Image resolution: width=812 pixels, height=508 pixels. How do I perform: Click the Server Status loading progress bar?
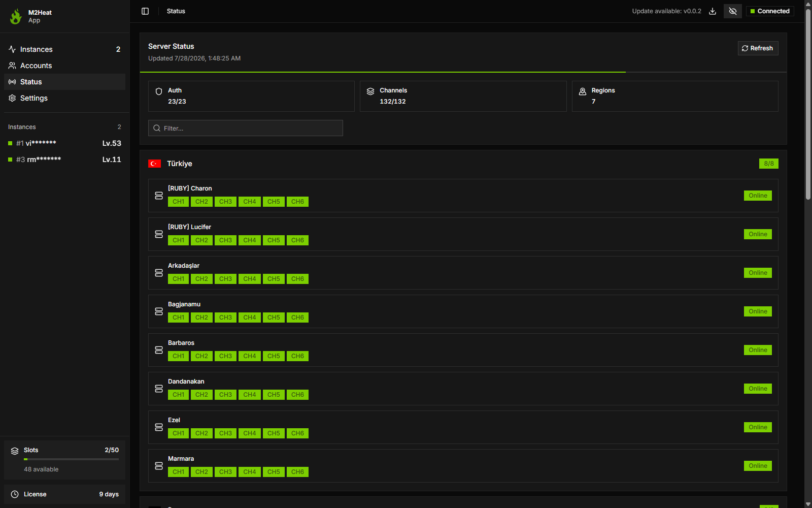pos(463,72)
